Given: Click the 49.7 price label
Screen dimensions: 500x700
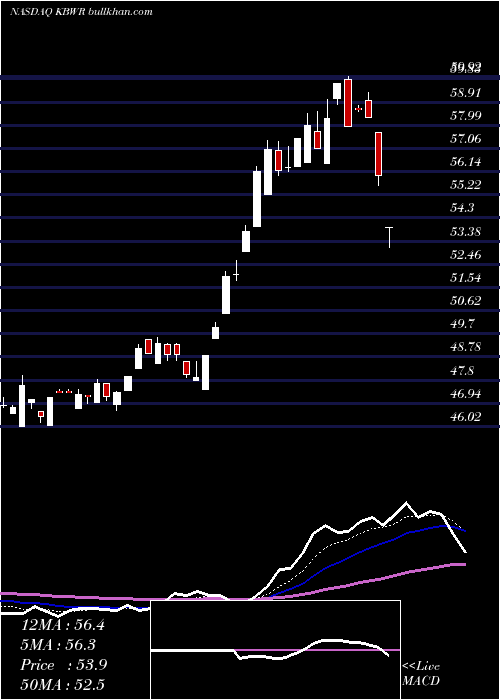Looking at the screenshot, I should 462,323.
